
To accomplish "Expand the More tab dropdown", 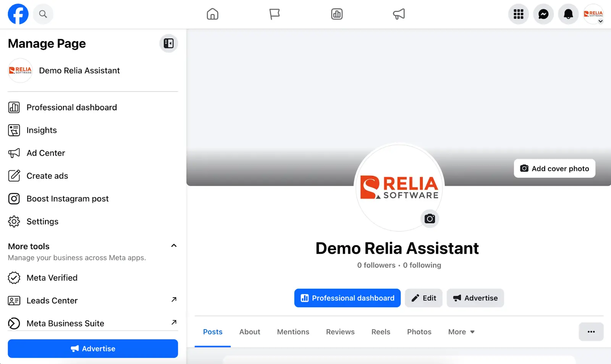I will click(461, 332).
